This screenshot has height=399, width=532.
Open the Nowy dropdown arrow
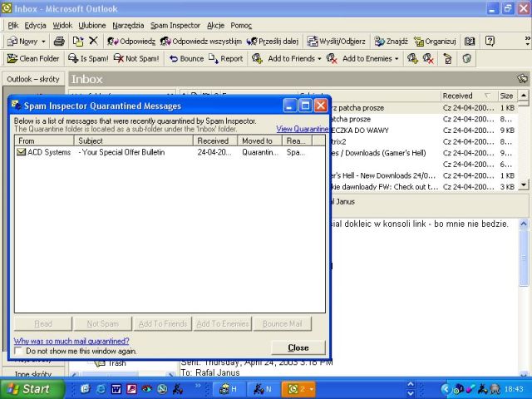pyautogui.click(x=43, y=42)
